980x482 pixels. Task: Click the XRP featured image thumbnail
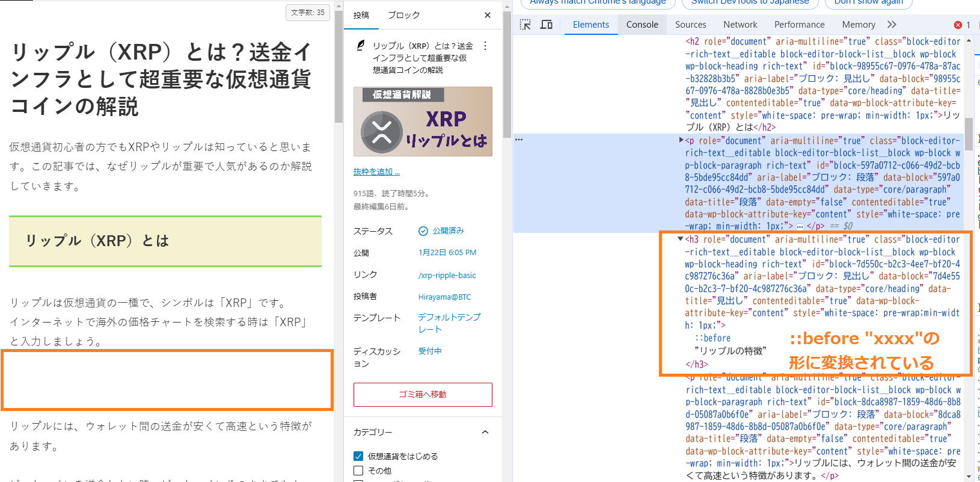coord(423,122)
